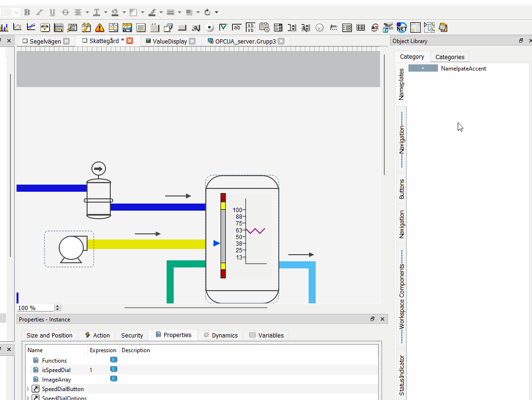Open the scheduler calendar-clock tool
The image size is (532, 400).
(264, 27)
